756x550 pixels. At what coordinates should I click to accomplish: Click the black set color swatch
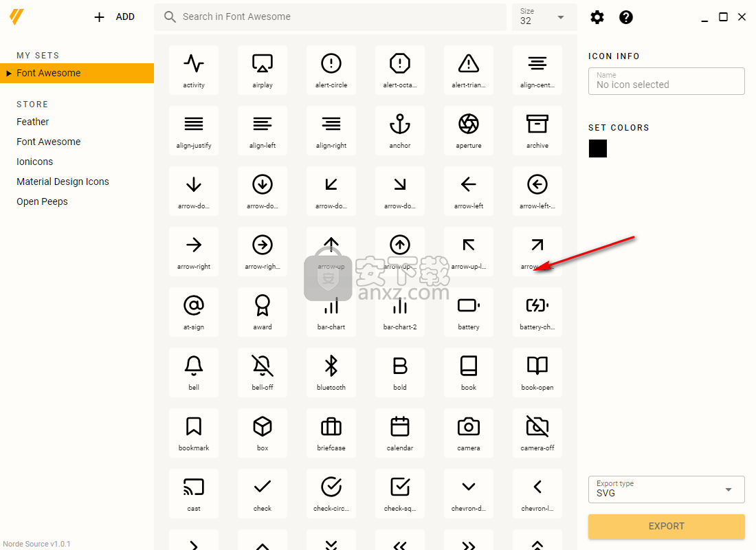pos(598,148)
